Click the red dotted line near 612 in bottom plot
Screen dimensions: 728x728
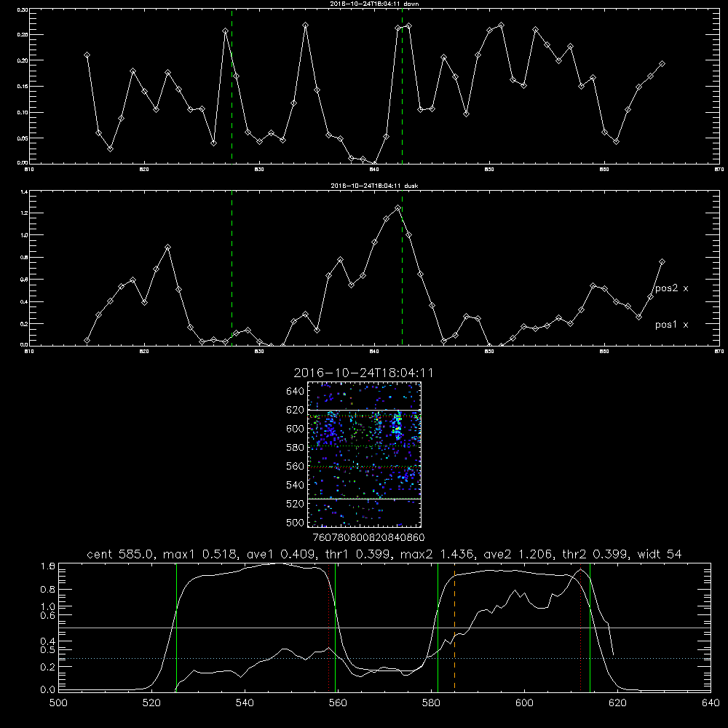click(581, 627)
